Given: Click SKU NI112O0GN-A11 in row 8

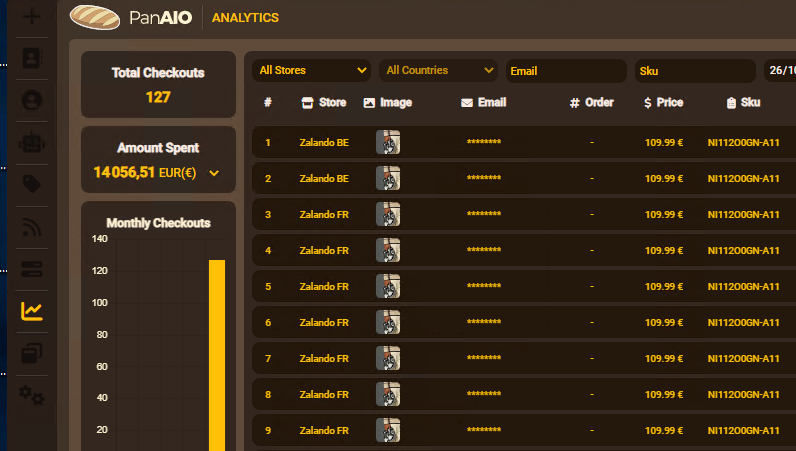Looking at the screenshot, I should [743, 395].
